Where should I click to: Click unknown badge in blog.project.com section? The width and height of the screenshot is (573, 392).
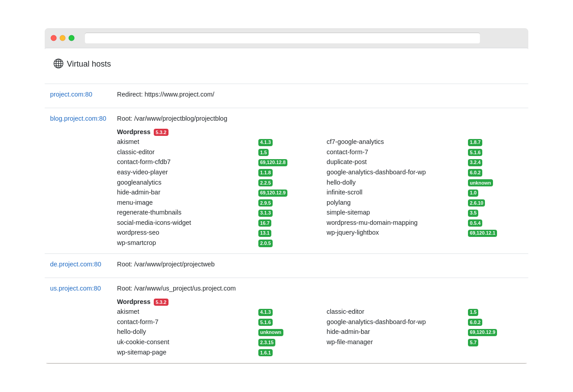pos(480,183)
